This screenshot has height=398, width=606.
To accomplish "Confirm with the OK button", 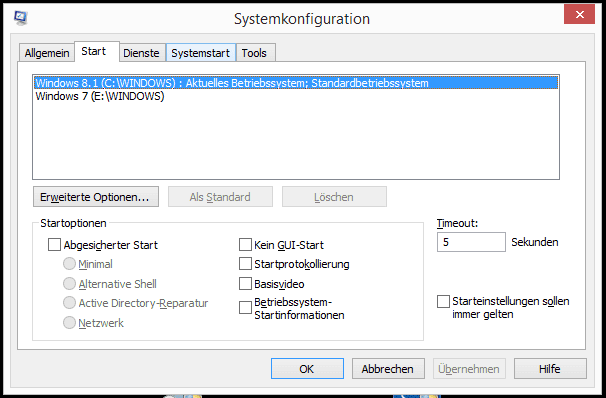I will [x=307, y=369].
